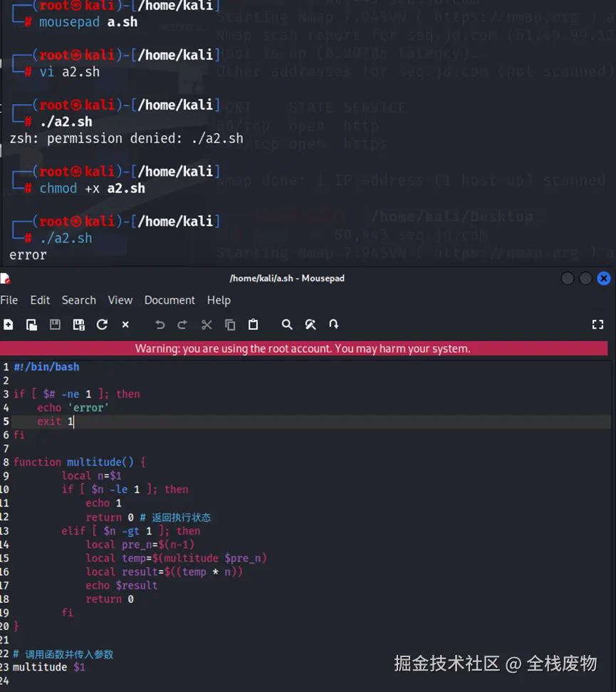The width and height of the screenshot is (616, 692).
Task: Click the root account warning banner
Action: coord(304,348)
